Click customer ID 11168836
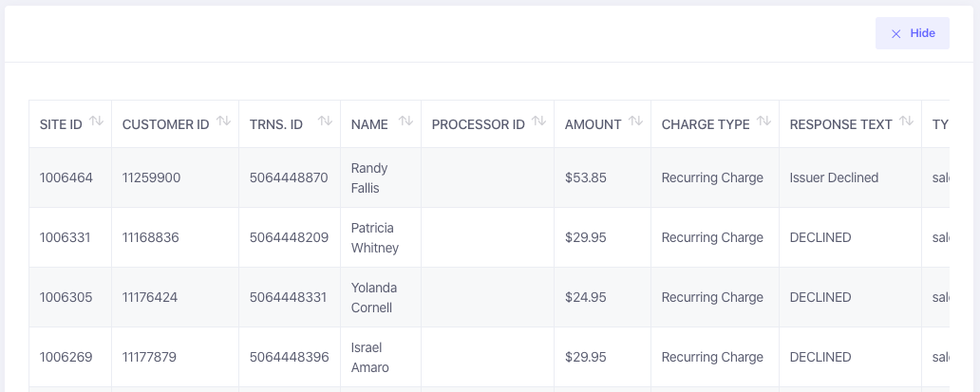 pos(151,238)
